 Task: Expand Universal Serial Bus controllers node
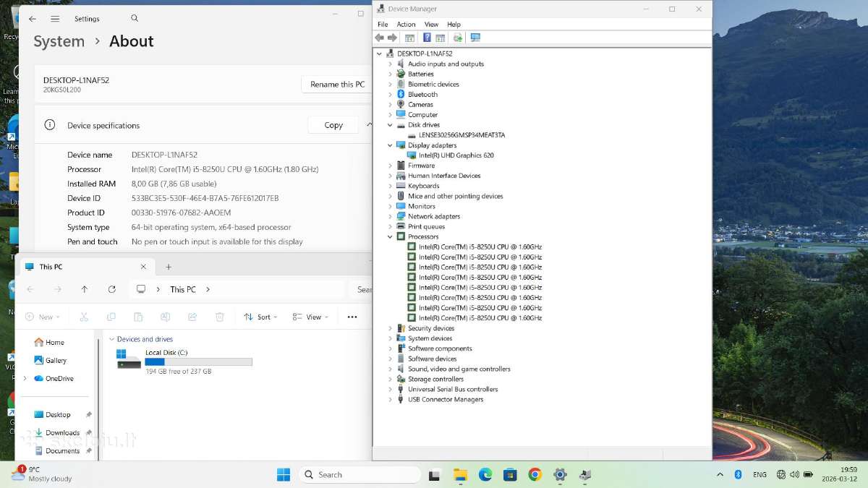[x=390, y=389]
